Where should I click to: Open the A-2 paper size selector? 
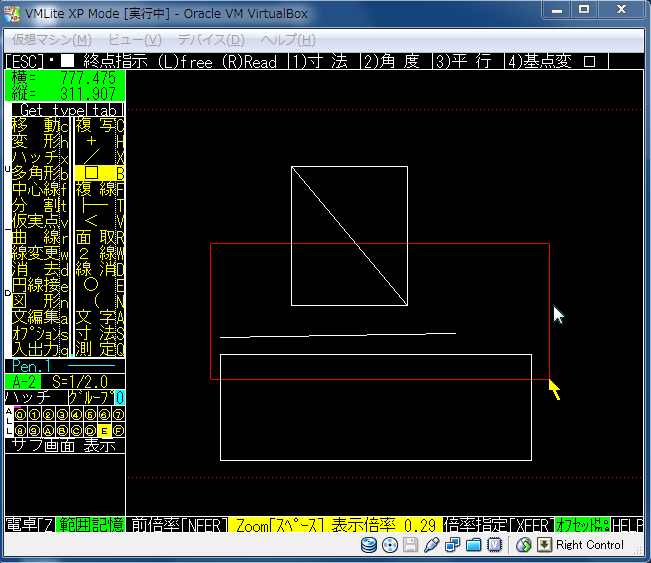[x=20, y=382]
